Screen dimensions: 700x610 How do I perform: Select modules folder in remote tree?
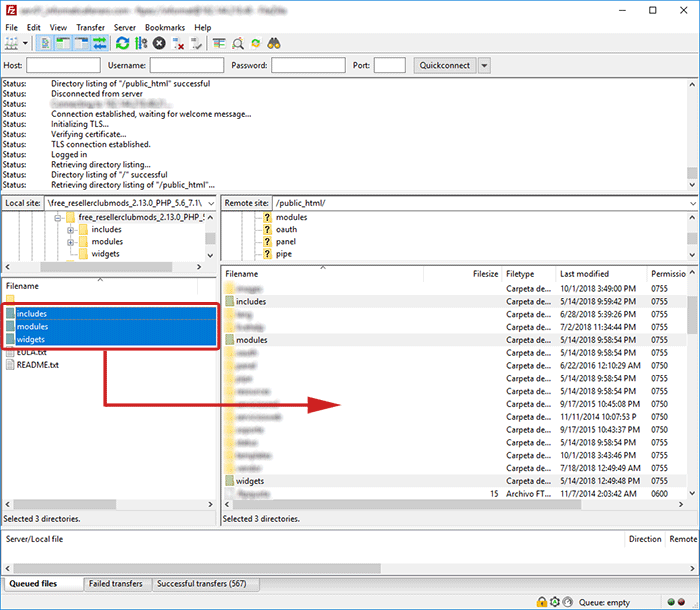pyautogui.click(x=291, y=217)
